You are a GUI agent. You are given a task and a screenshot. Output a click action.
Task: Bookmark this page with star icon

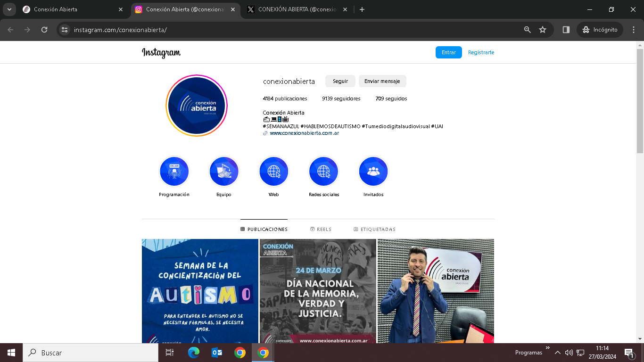pos(543,30)
